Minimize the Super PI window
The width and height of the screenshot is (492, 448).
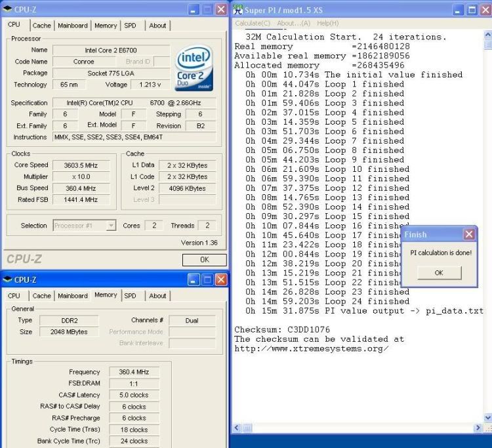click(457, 10)
